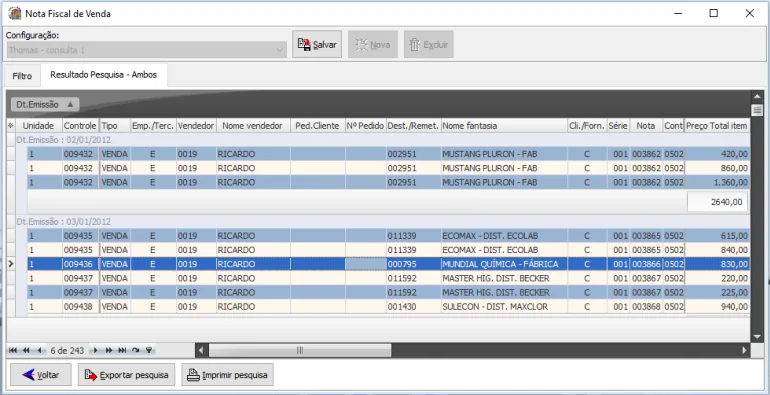Jump forward one page of records
Screen dimensions: 770x395
pos(109,350)
